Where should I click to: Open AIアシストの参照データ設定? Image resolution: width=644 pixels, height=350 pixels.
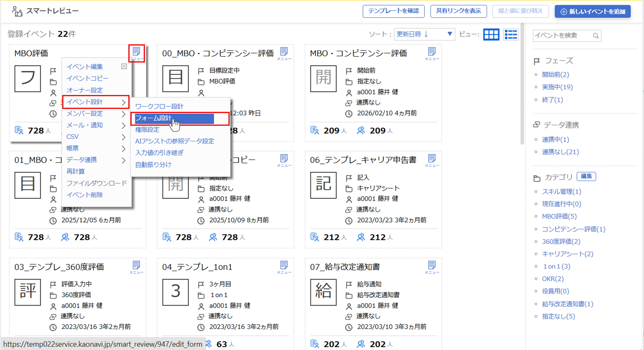pyautogui.click(x=174, y=141)
